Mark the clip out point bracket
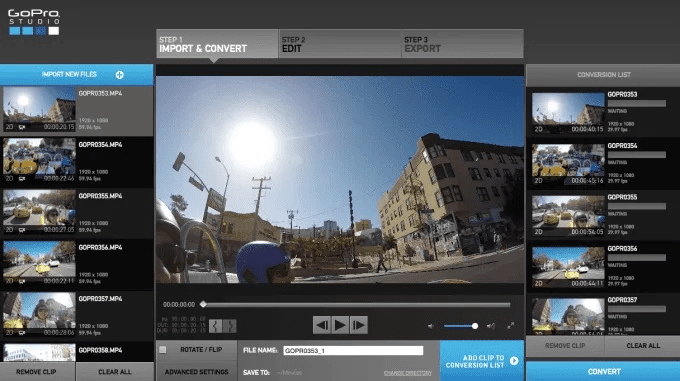680x381 pixels. [230, 326]
